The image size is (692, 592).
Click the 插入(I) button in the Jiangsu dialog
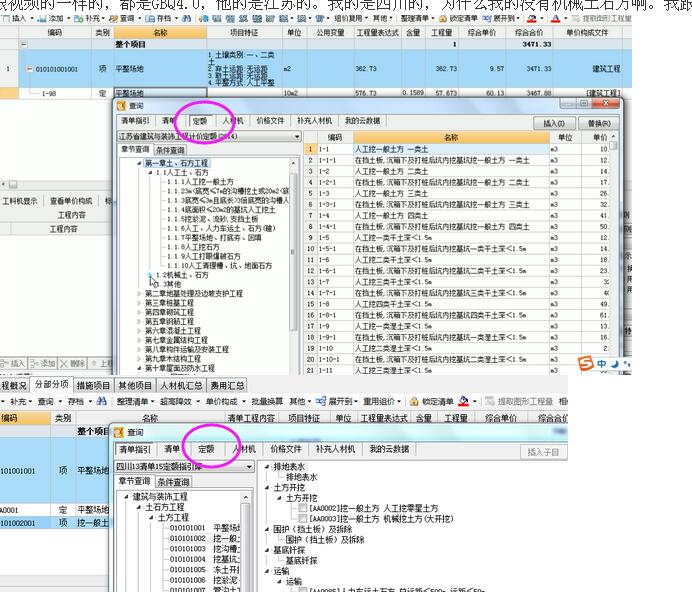[x=553, y=123]
